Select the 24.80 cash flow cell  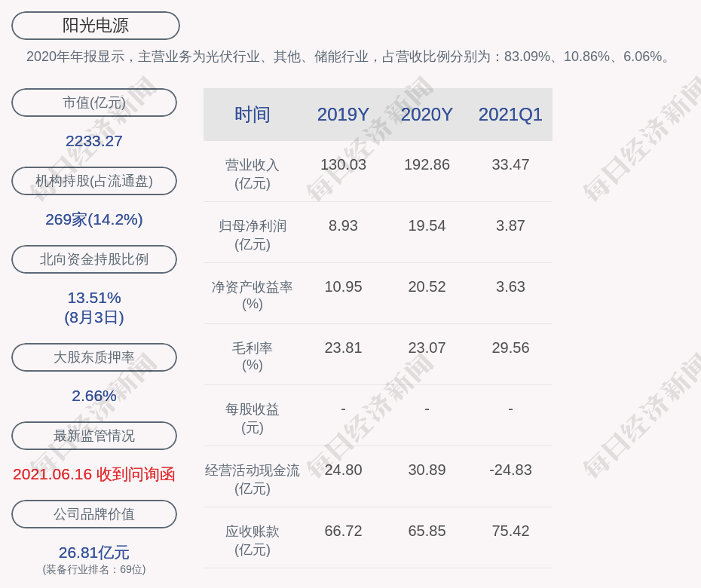343,470
